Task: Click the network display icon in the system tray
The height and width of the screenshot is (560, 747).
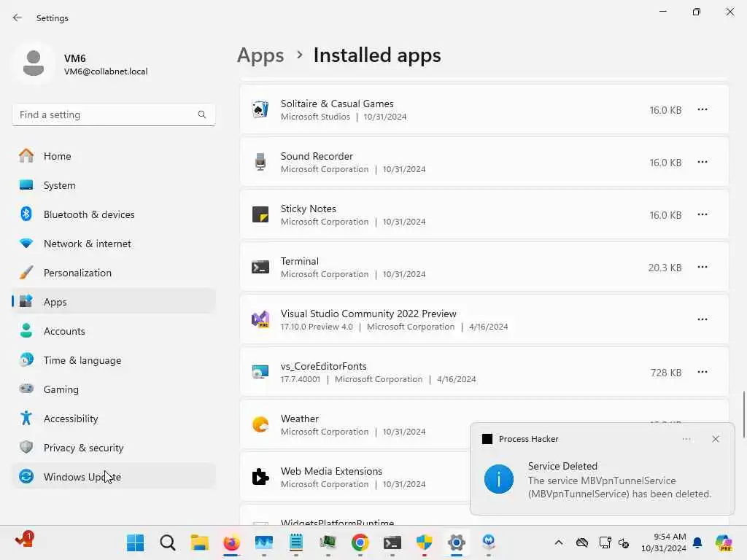Action: pyautogui.click(x=605, y=542)
